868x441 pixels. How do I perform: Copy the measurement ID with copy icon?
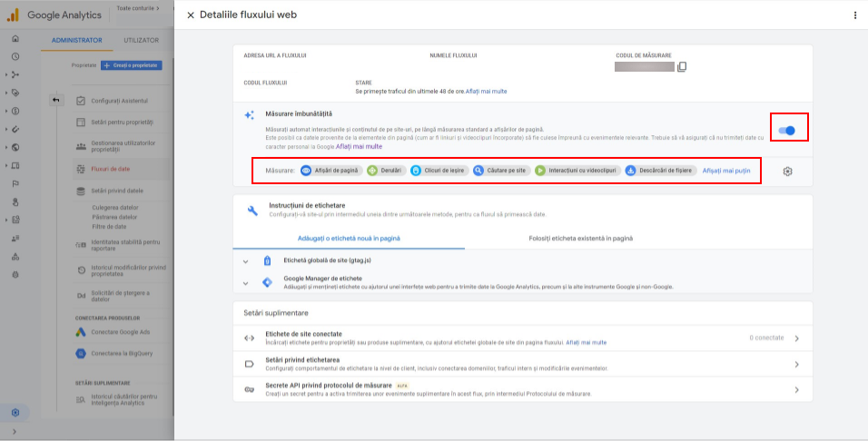pyautogui.click(x=682, y=66)
